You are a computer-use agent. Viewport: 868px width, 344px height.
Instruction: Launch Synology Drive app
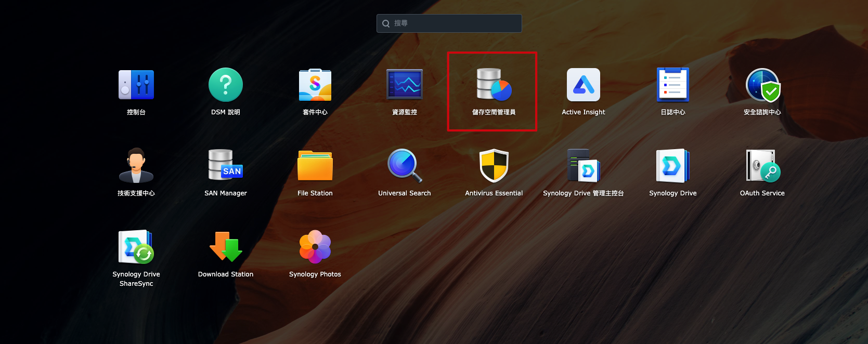coord(672,166)
